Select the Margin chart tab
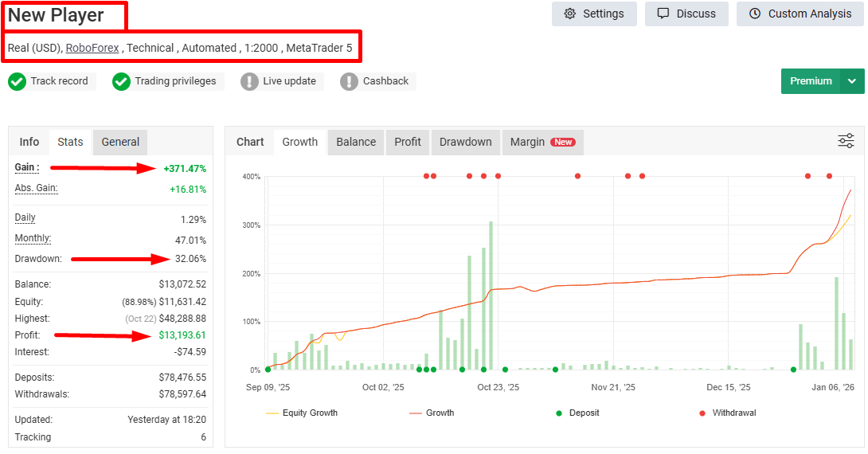Image resolution: width=868 pixels, height=454 pixels. tap(542, 143)
